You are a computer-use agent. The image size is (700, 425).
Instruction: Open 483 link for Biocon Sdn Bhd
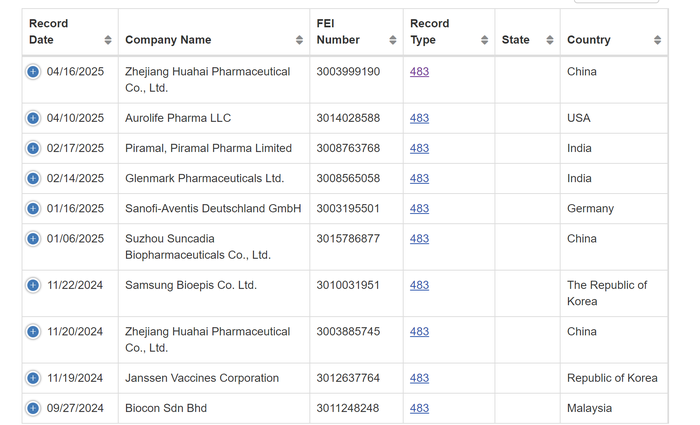419,408
